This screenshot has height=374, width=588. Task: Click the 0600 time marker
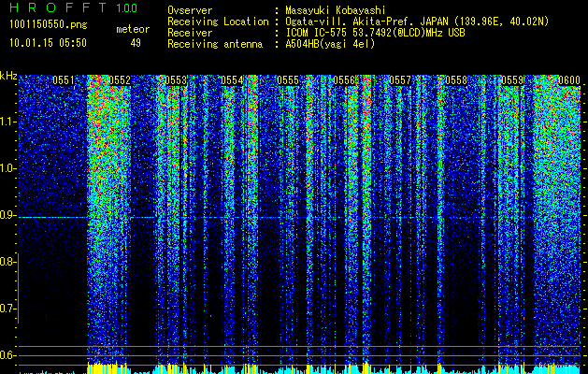[569, 80]
